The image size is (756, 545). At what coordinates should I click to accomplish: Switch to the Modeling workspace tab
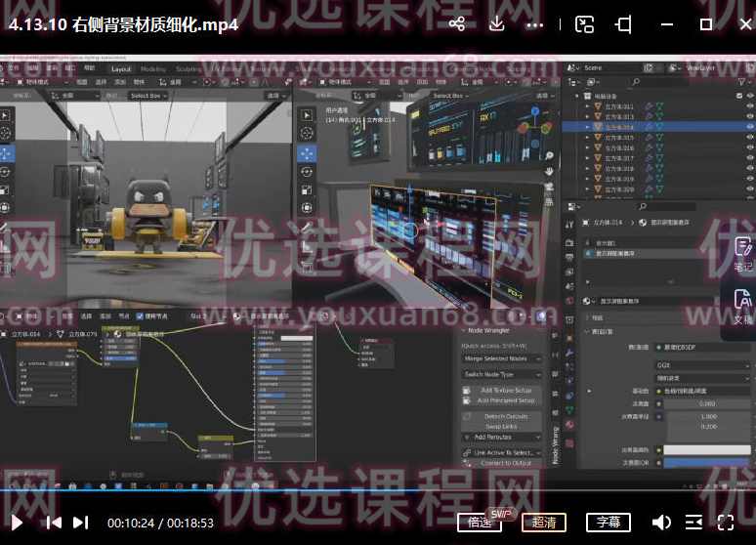[152, 69]
